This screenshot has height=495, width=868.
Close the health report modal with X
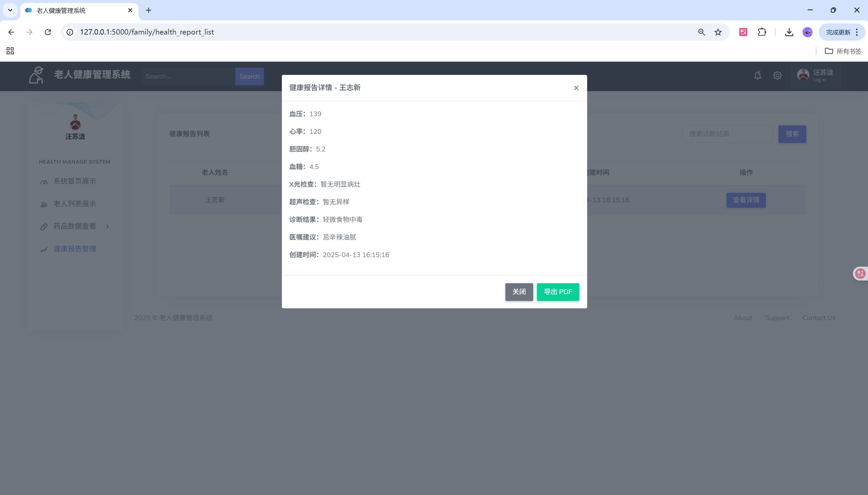click(576, 88)
